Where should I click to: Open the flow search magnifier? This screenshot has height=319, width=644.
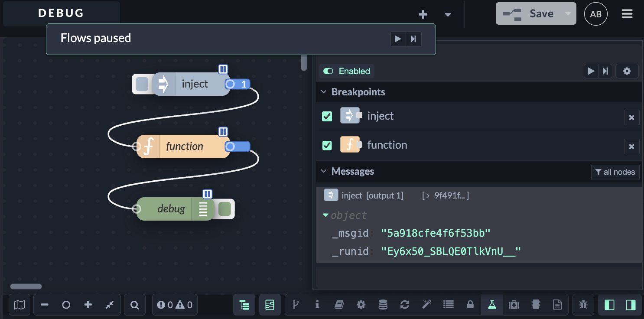coord(135,305)
